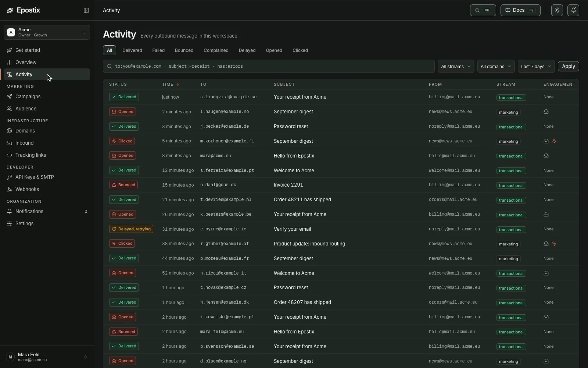This screenshot has height=368, width=588.
Task: Go to Overview in the sidebar
Action: 47,62
